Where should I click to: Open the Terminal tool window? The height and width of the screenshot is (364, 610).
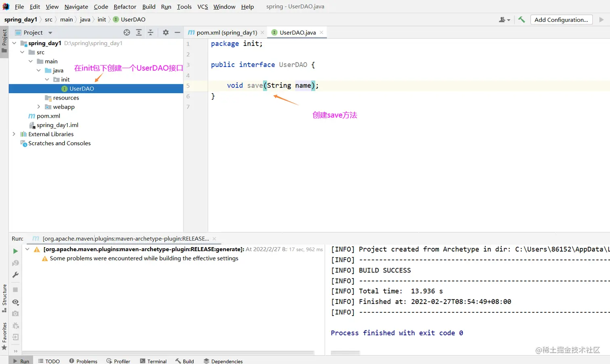coord(153,361)
